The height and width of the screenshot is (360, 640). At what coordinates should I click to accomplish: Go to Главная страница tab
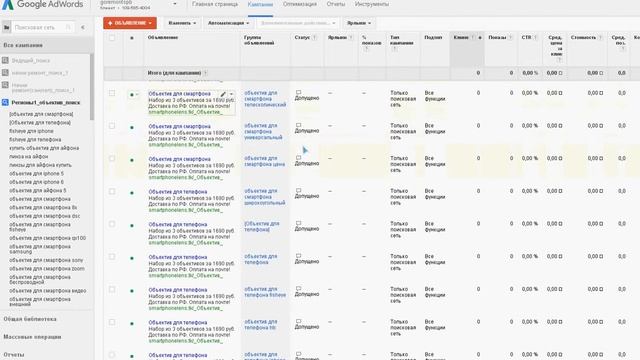(215, 4)
